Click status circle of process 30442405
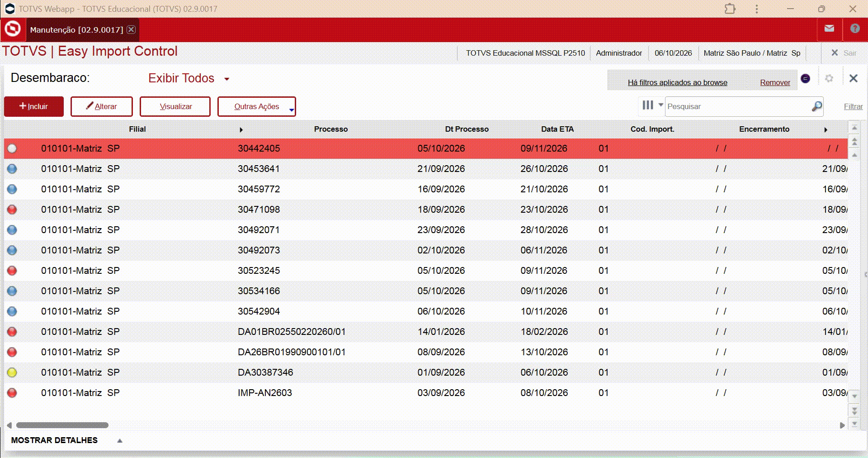Image resolution: width=868 pixels, height=458 pixels. point(12,148)
